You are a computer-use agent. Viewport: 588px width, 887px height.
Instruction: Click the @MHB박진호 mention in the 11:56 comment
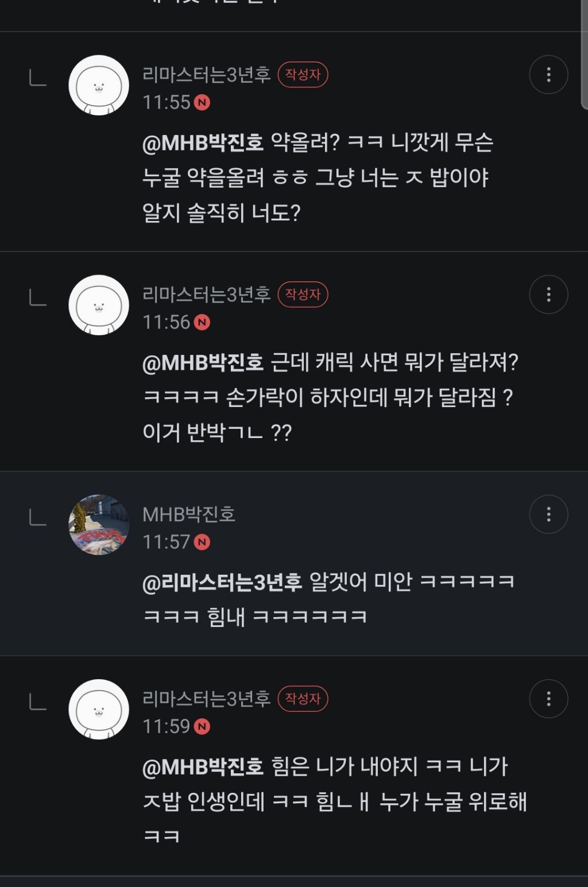(x=203, y=363)
